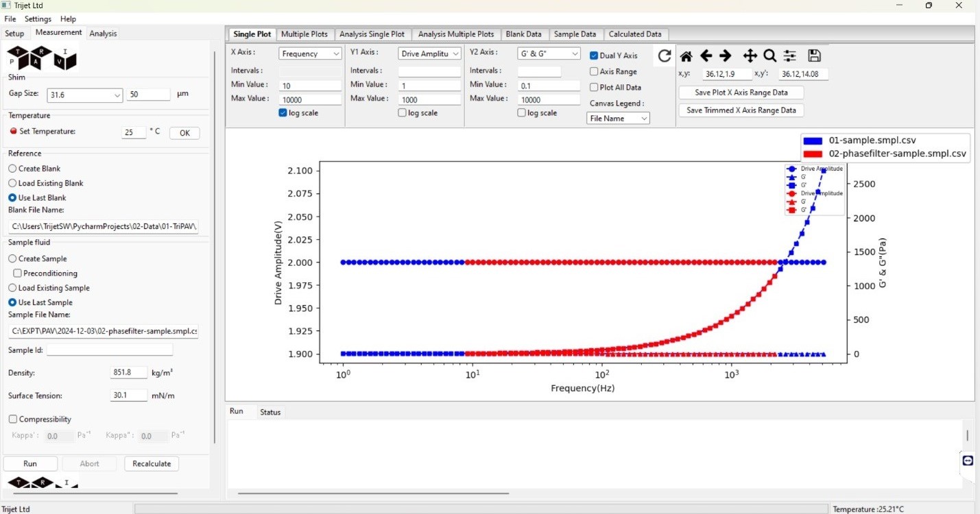Click the forward arrow plot navigation icon
The height and width of the screenshot is (514, 980).
tap(726, 56)
